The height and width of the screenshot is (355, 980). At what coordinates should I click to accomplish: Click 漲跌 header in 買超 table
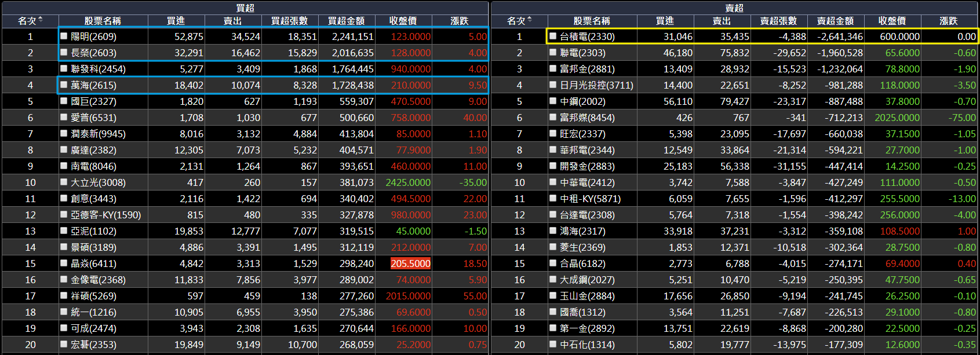460,21
